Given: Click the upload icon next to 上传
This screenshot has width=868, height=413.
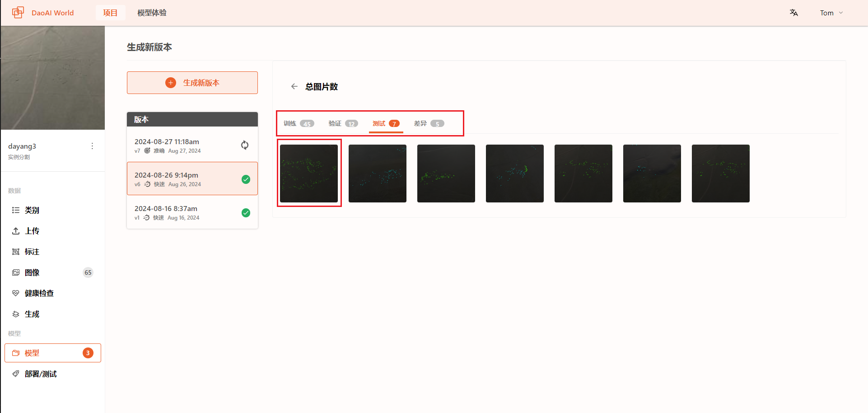Looking at the screenshot, I should (16, 231).
